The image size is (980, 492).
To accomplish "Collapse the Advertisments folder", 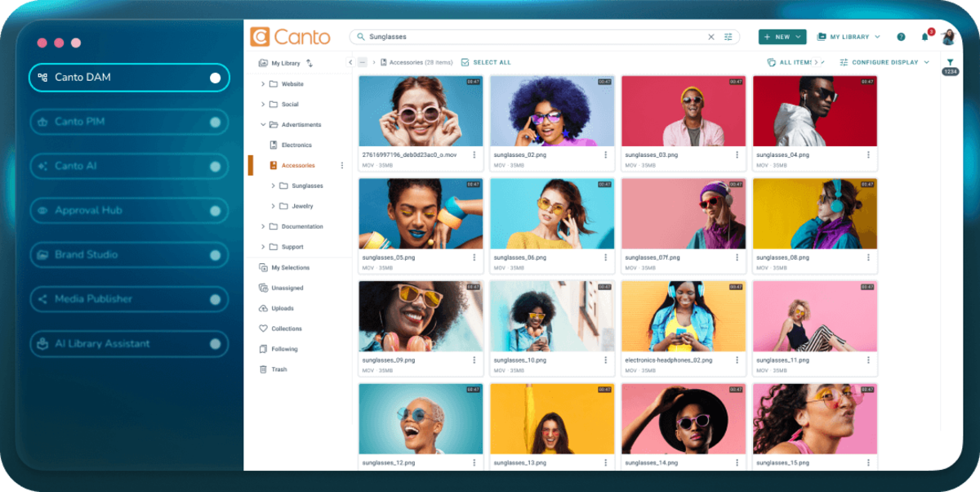I will (x=263, y=125).
